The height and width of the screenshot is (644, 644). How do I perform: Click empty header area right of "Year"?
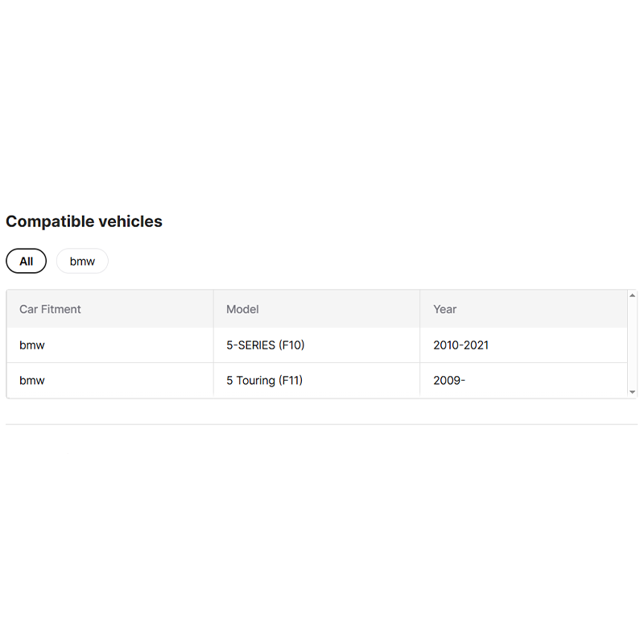tap(547, 309)
